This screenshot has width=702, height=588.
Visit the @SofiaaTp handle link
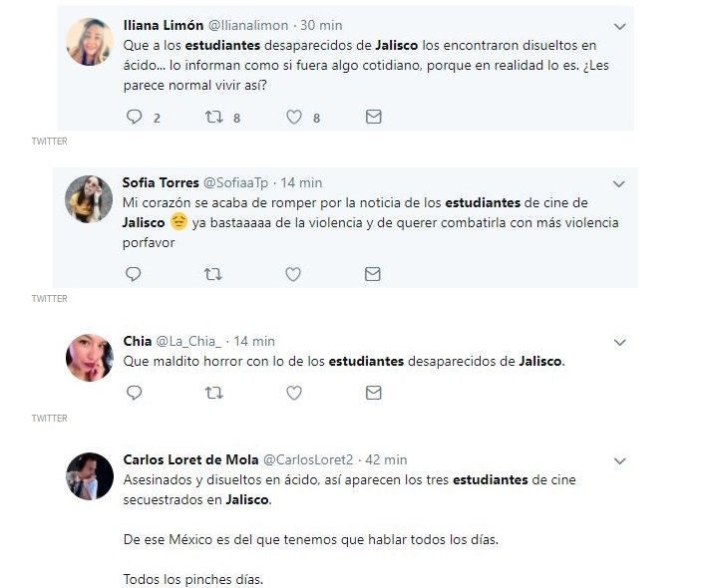(235, 182)
